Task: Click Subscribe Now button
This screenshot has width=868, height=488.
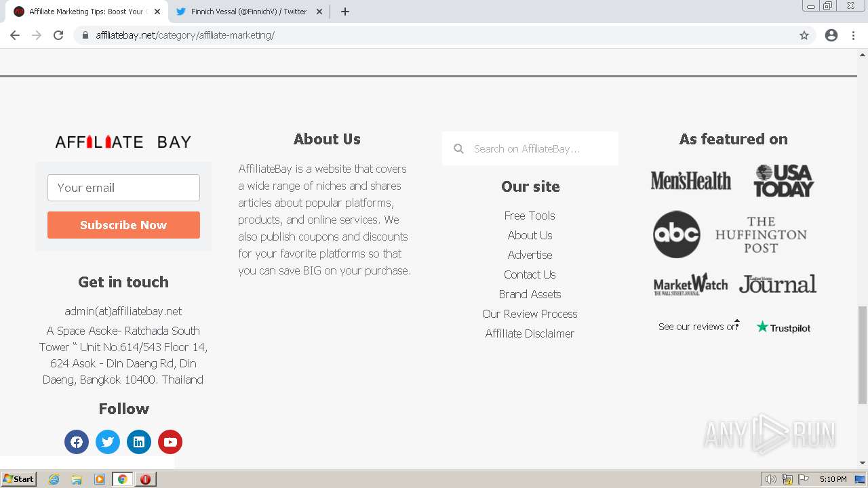Action: [123, 225]
